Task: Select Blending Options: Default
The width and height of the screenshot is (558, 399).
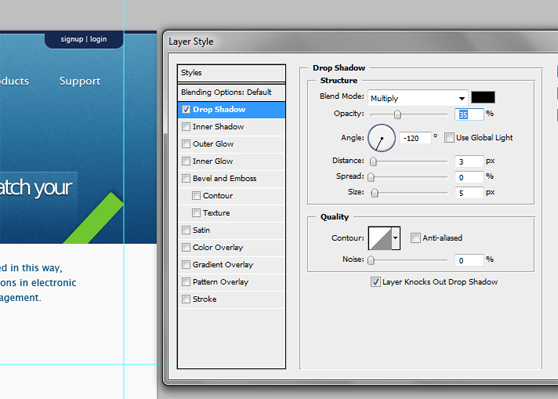Action: coord(231,93)
